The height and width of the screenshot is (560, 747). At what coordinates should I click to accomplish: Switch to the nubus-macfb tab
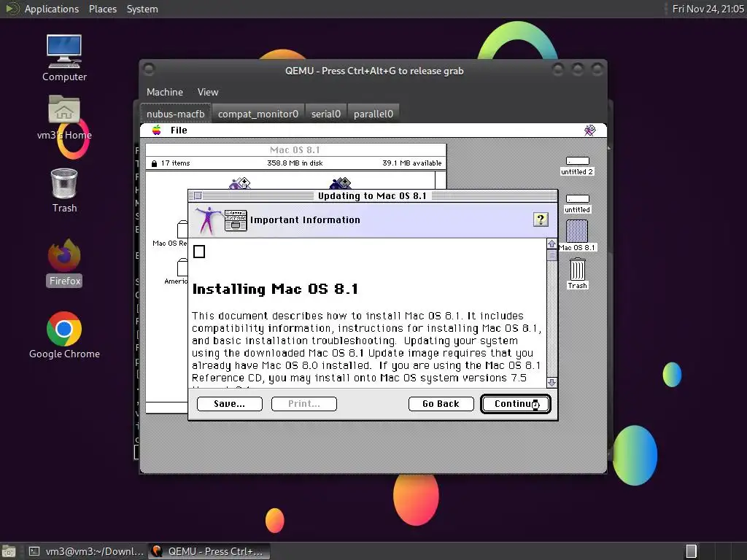(x=175, y=114)
